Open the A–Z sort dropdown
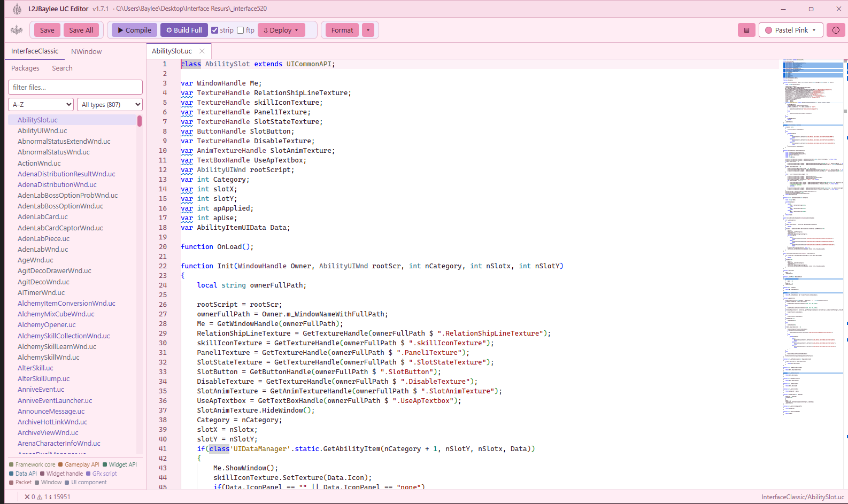 pos(41,105)
